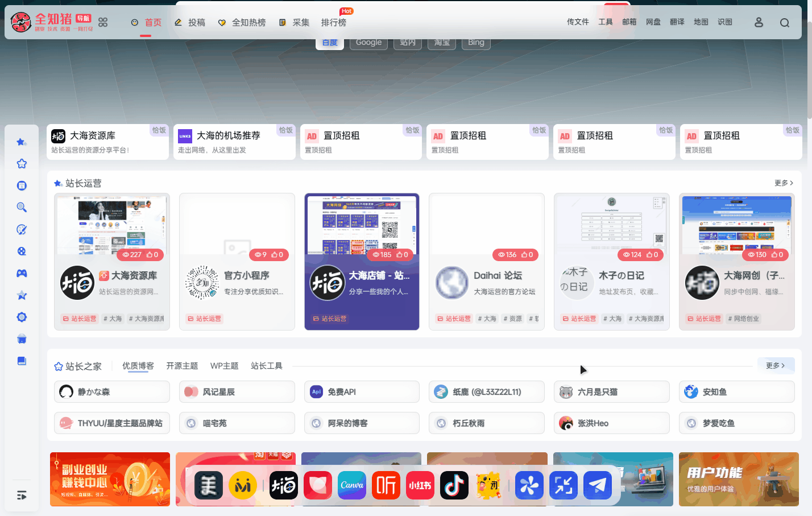Visit the 张洪Heo blog link
This screenshot has width=812, height=516.
611,423
